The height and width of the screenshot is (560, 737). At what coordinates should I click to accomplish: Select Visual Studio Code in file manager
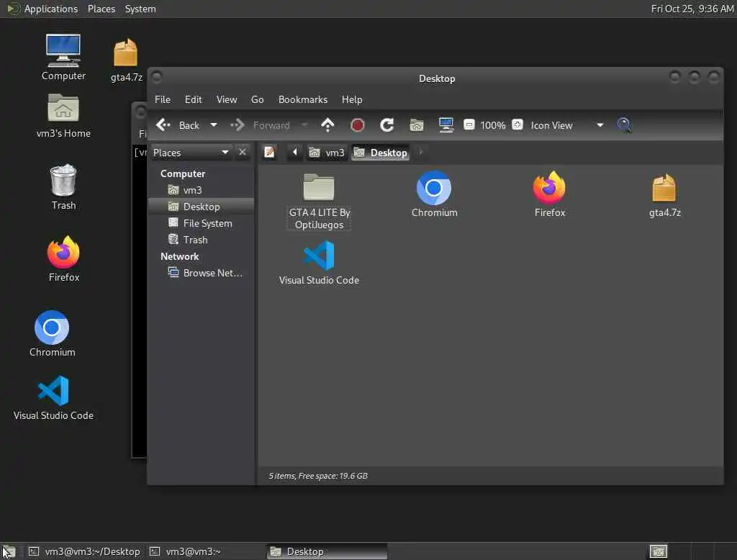tap(319, 263)
